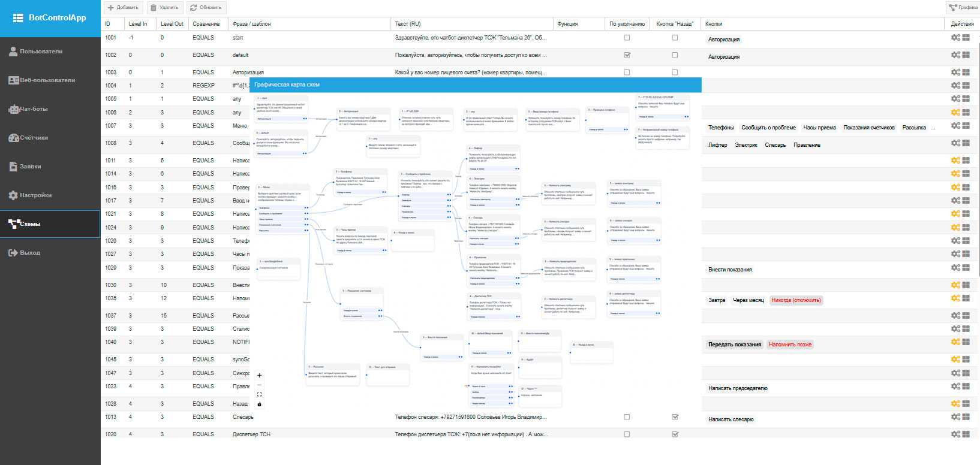Toggle Кнопка Назад checkbox for row 1003

[675, 72]
